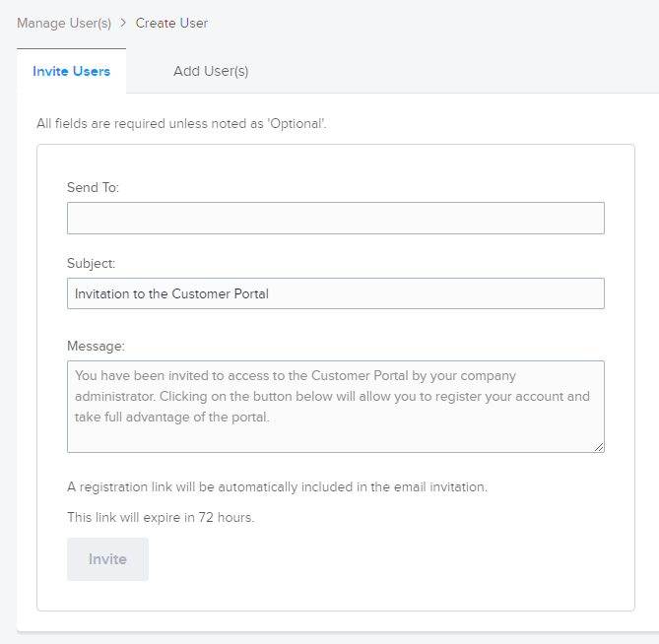
Task: Click 'take full advantage' line in Message
Action: click(172, 418)
